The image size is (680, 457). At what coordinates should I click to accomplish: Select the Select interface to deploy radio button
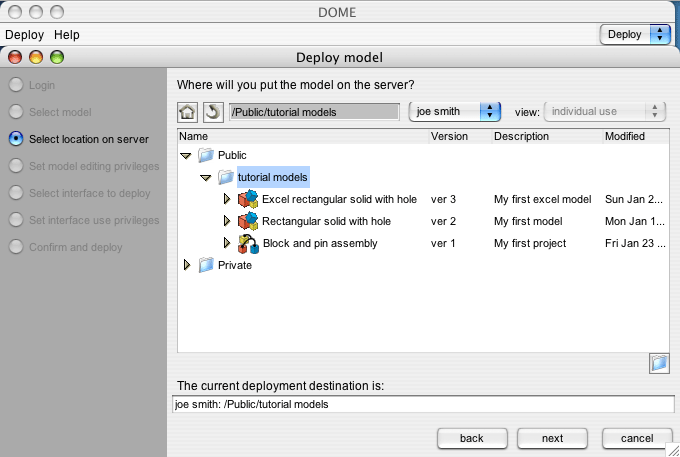click(x=16, y=193)
